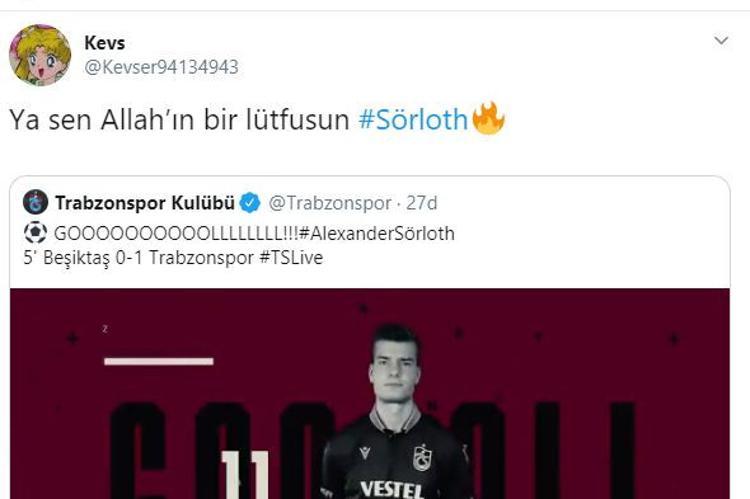Screen dimensions: 750x499
Task: Click the blue verified badge
Action: [x=250, y=203]
